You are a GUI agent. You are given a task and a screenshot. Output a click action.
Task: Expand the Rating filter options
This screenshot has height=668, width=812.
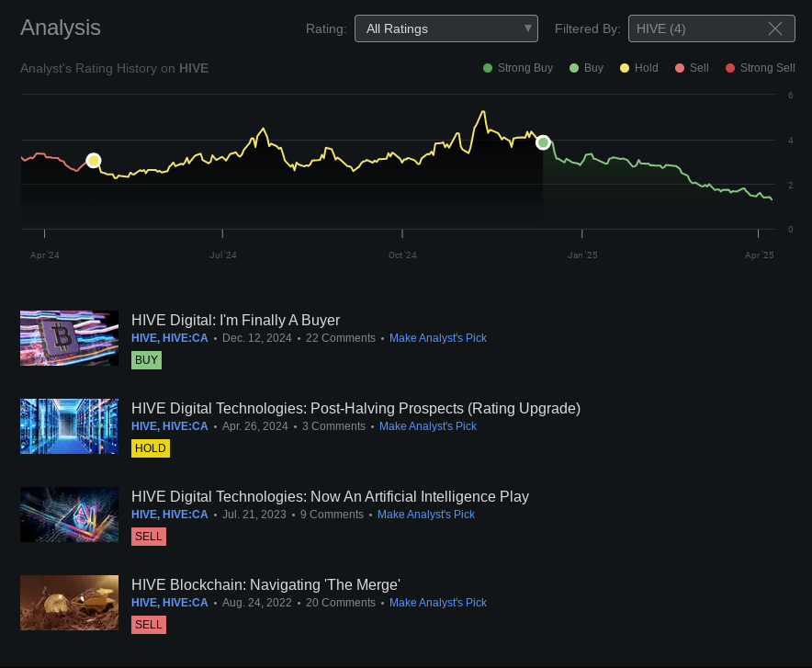527,28
